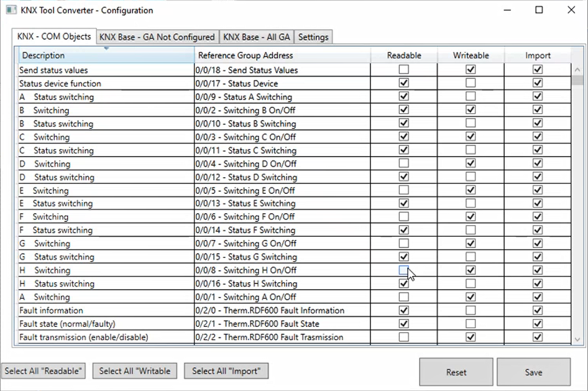The width and height of the screenshot is (588, 391).
Task: Save the configuration
Action: pyautogui.click(x=533, y=372)
